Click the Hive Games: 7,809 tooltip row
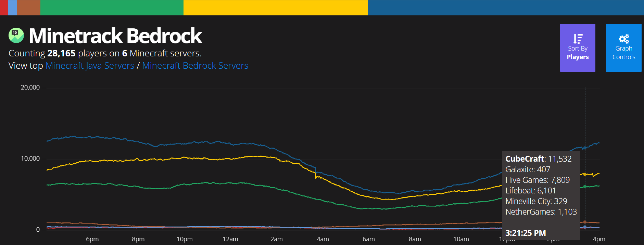Viewport: 644px width, 245px height. (x=538, y=180)
